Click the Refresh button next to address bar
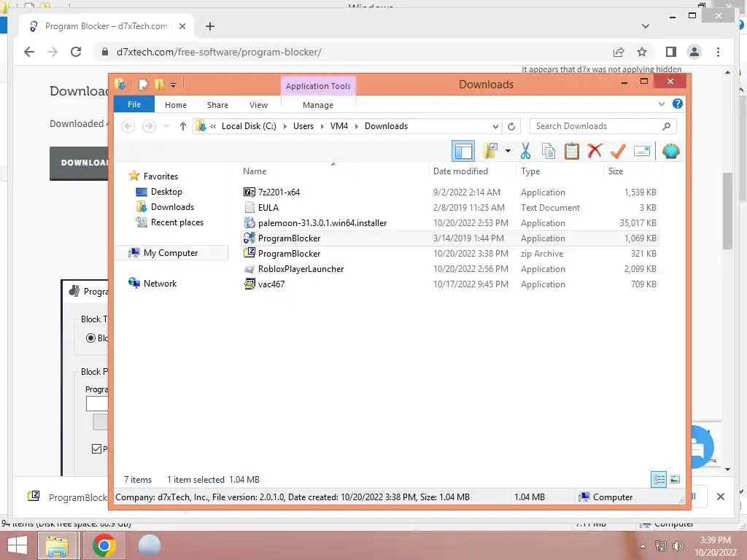The image size is (747, 560). click(511, 126)
